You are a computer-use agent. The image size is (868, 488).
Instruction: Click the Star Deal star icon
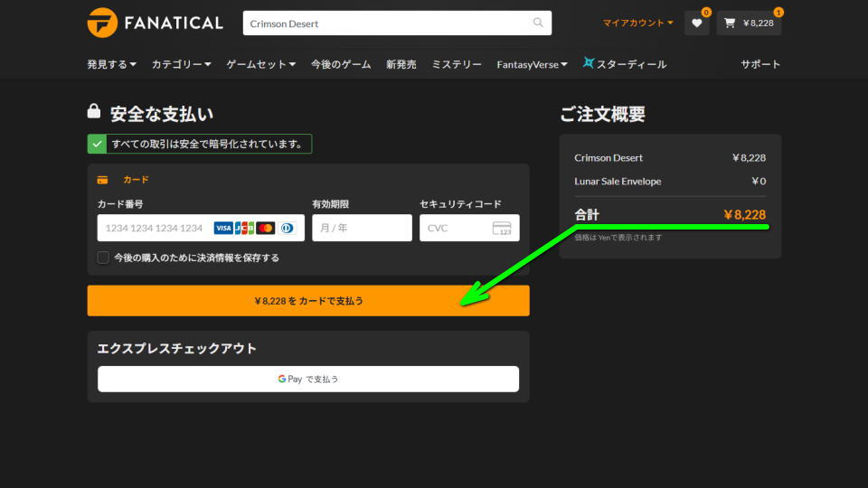click(590, 63)
